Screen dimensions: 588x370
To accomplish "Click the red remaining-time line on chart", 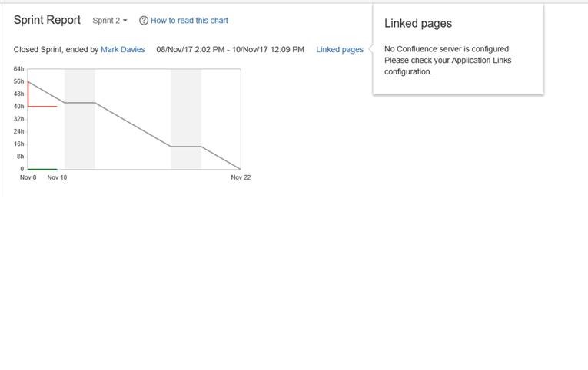I will [42, 107].
